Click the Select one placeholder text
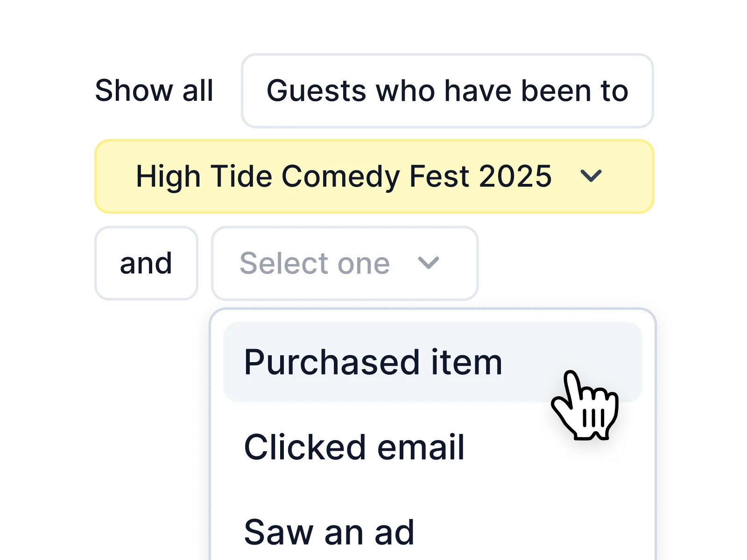This screenshot has height=560, width=747. 315,263
